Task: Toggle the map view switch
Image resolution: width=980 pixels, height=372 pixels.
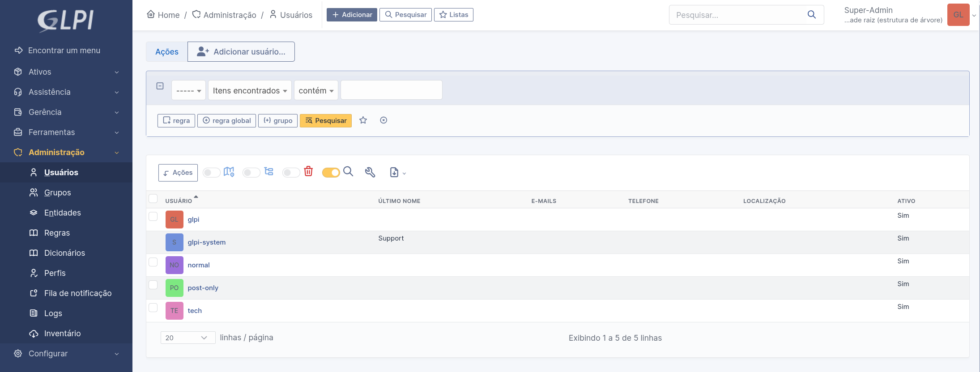Action: tap(211, 173)
